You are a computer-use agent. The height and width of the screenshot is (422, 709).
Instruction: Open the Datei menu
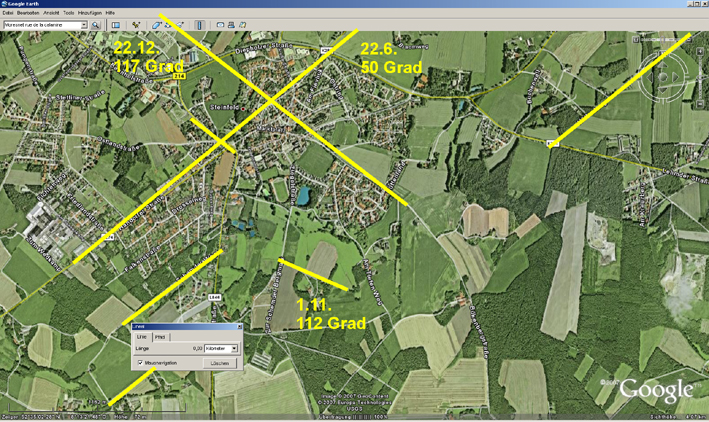pyautogui.click(x=8, y=13)
